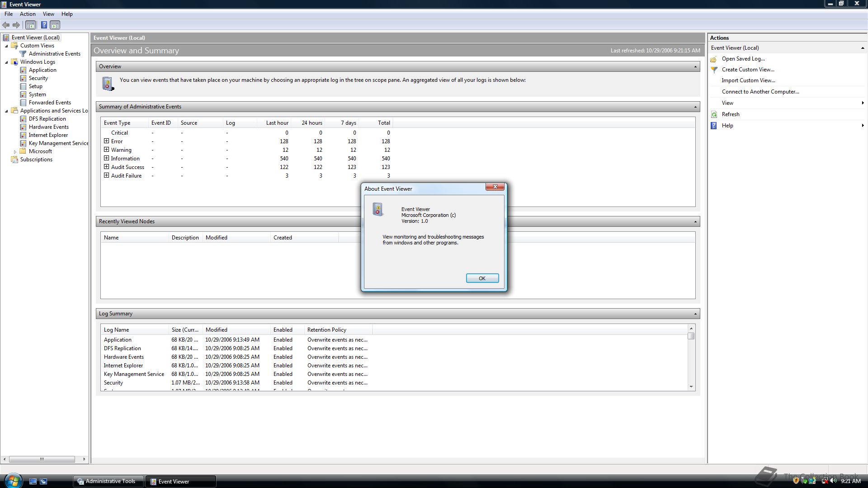Click the tree pane horizontal scrollbar thumb
The height and width of the screenshot is (488, 868).
pos(42,459)
